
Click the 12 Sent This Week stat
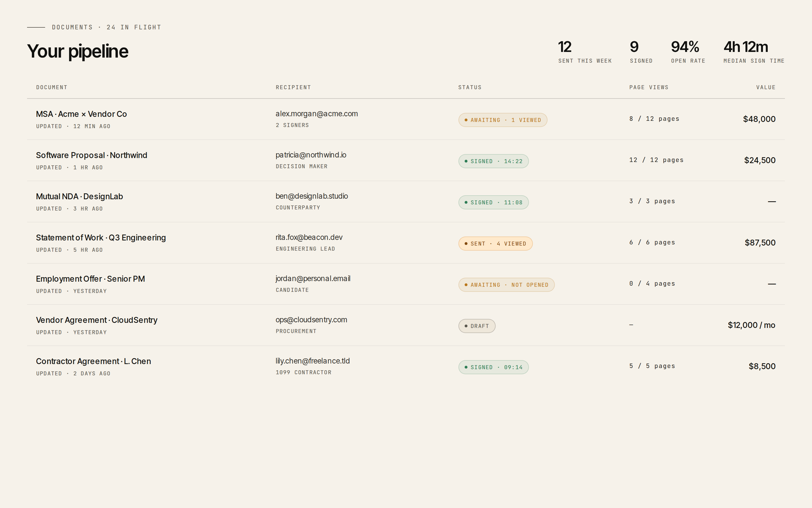[585, 52]
